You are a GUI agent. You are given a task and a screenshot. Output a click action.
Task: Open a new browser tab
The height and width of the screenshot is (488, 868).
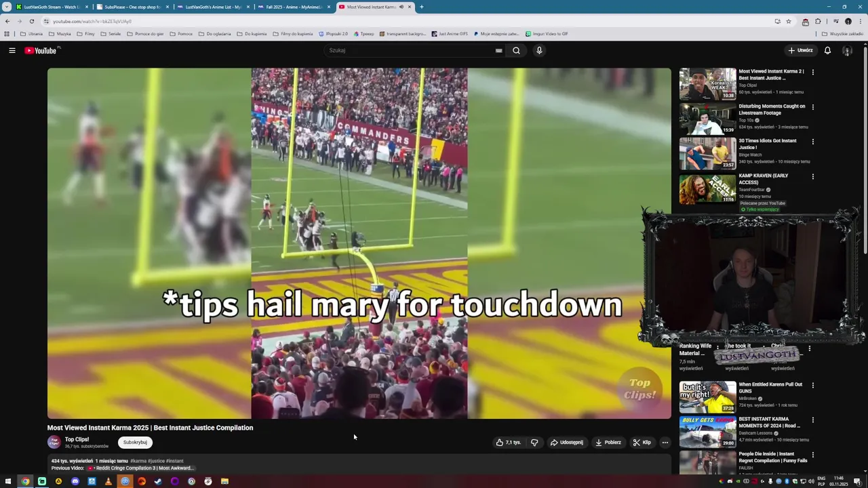421,7
